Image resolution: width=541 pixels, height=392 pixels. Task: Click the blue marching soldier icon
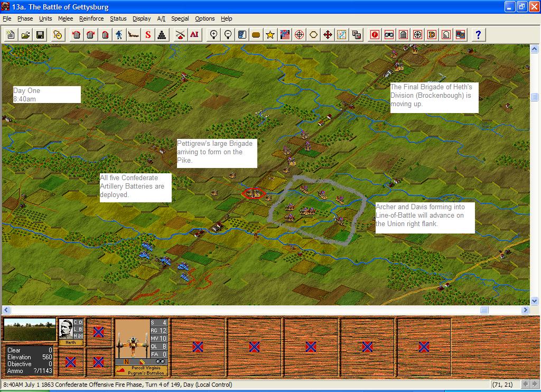[119, 34]
